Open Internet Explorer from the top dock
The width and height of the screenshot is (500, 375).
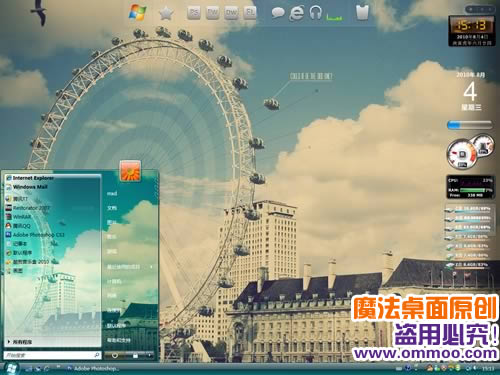(x=296, y=13)
